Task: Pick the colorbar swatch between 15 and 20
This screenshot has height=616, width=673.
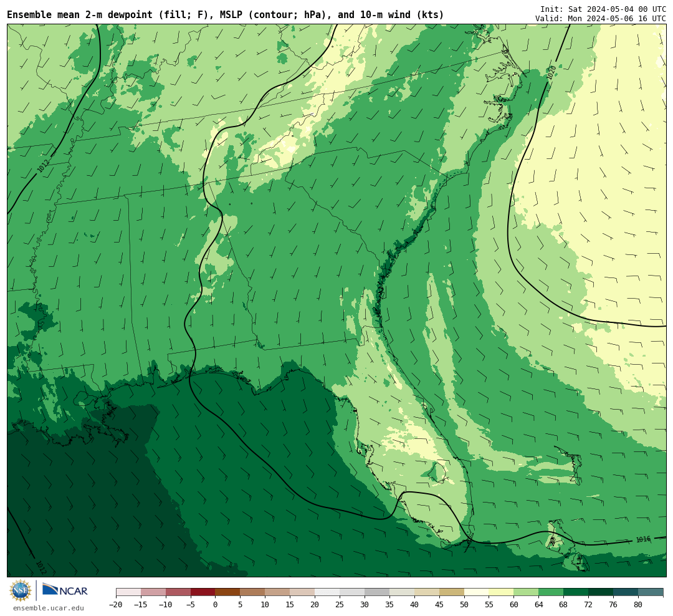Action: 302,592
